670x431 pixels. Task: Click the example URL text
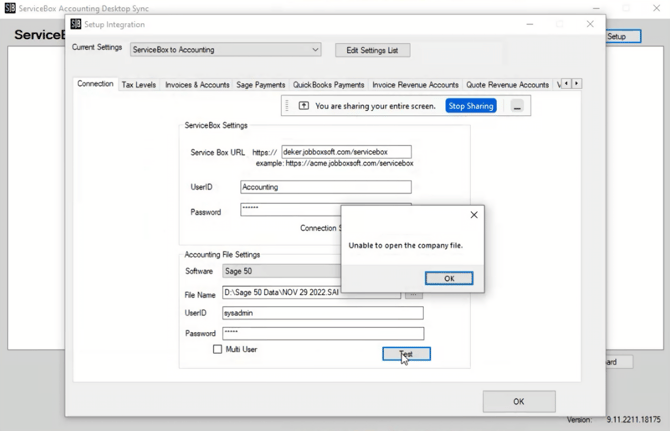click(x=335, y=163)
